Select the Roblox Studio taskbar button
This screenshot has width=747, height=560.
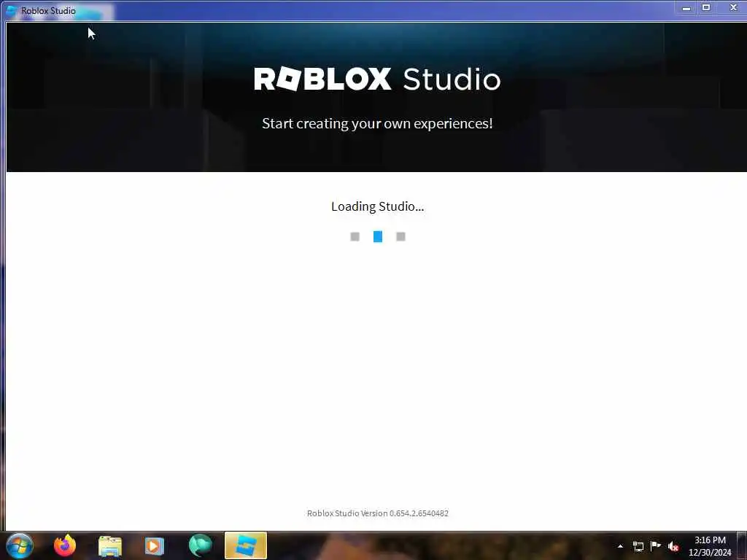click(245, 545)
